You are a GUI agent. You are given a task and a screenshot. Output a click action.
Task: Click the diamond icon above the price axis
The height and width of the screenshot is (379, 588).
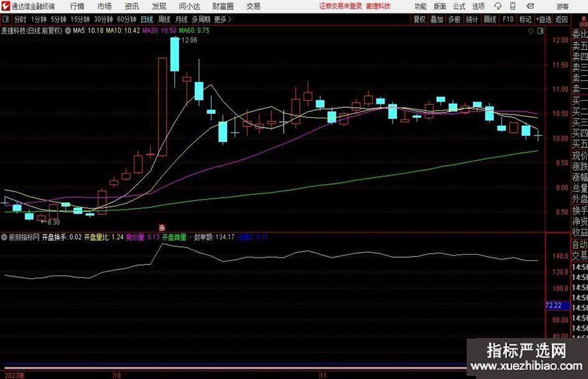coord(531,31)
